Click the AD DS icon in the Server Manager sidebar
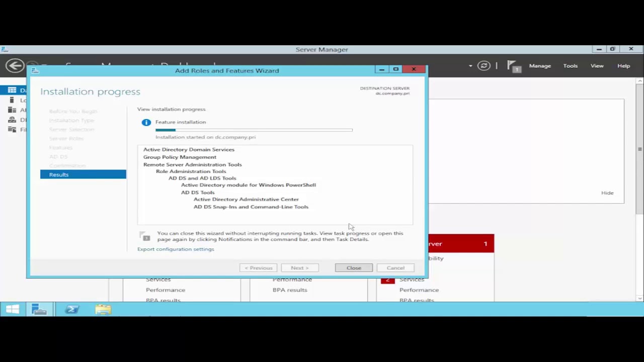 [x=12, y=120]
